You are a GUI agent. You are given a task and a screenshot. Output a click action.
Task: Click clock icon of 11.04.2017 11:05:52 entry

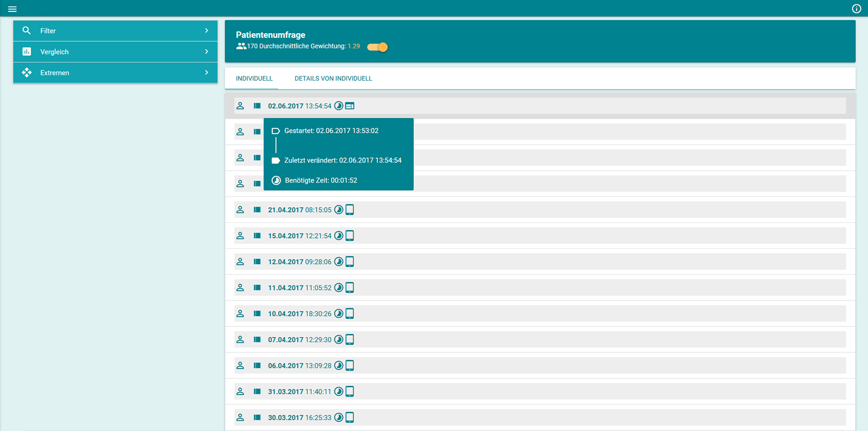pyautogui.click(x=339, y=288)
